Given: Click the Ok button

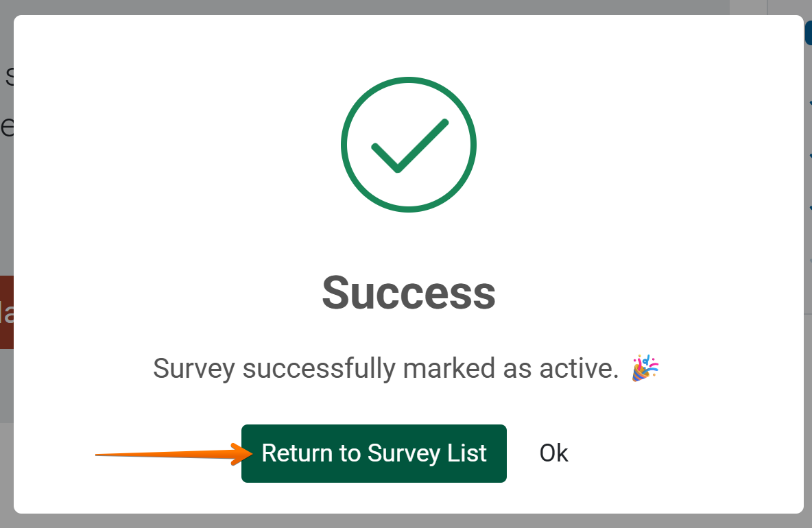Looking at the screenshot, I should 553,453.
